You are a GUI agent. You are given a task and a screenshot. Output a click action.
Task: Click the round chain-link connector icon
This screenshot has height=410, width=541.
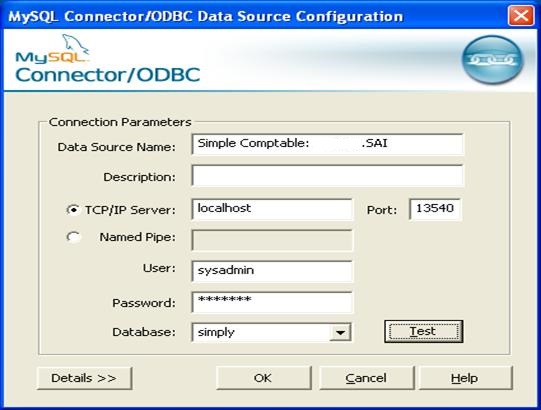tap(492, 60)
